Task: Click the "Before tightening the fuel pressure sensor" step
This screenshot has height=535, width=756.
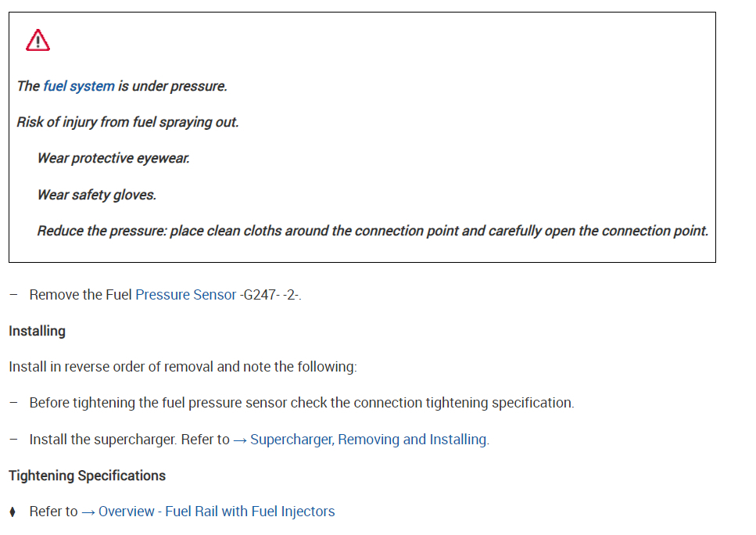Action: pos(301,403)
